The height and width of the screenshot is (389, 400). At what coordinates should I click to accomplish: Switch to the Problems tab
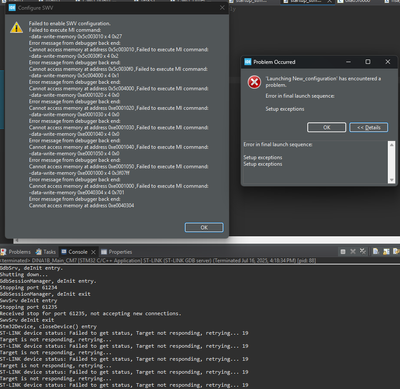point(16,252)
